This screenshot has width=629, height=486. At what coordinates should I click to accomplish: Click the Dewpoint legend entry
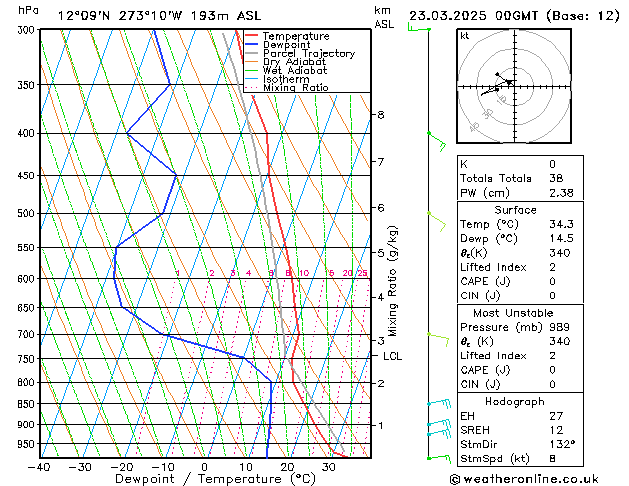click(278, 45)
